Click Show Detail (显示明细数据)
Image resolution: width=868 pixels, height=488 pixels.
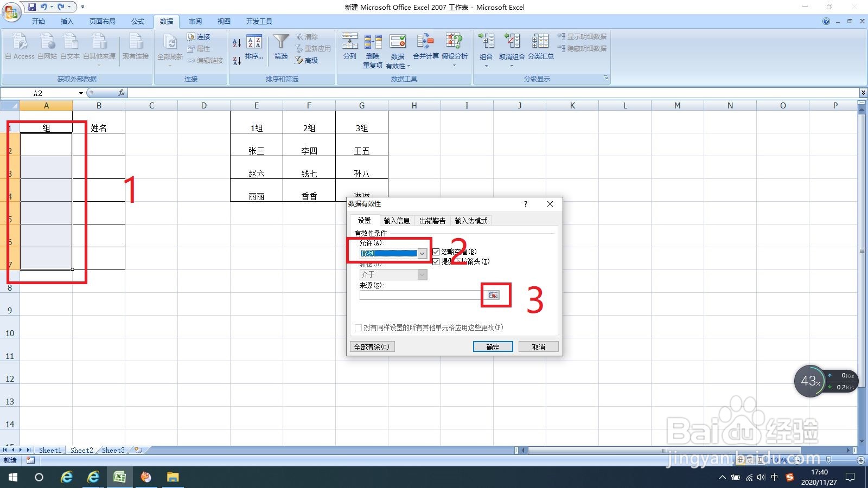click(x=582, y=36)
